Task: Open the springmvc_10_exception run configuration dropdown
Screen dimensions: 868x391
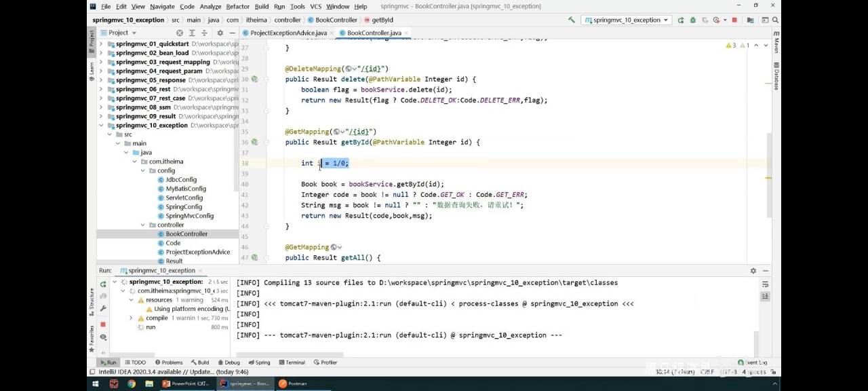Action: 626,20
